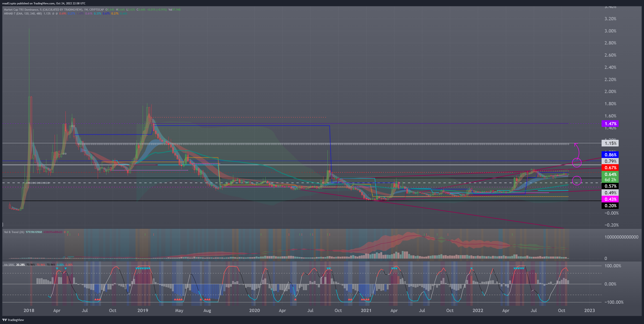This screenshot has height=324, width=644.
Task: Click the 10000000000000 volume axis label
Action: 621,237
